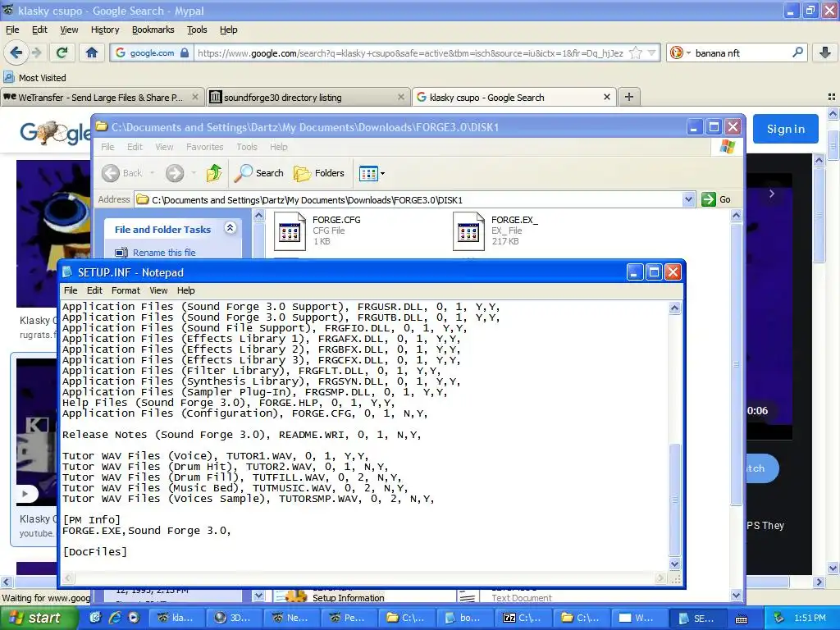
Task: Open the browser Tools menu
Action: point(197,30)
